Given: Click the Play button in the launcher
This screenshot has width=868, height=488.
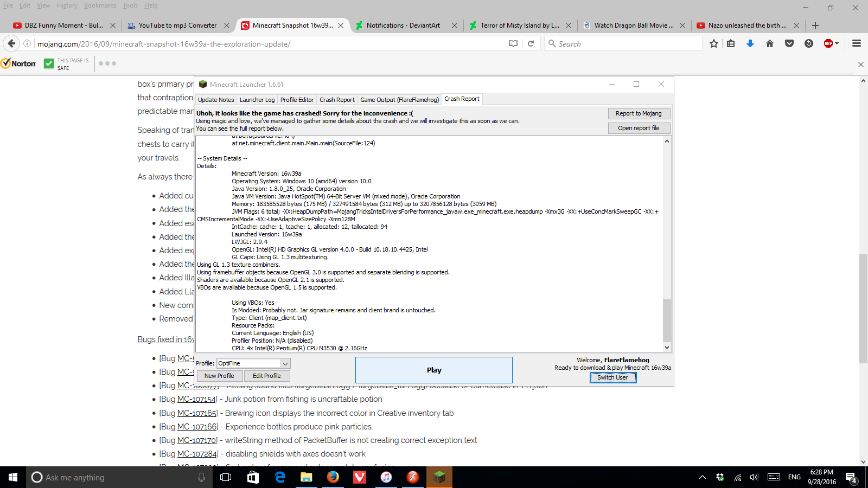Looking at the screenshot, I should [434, 370].
